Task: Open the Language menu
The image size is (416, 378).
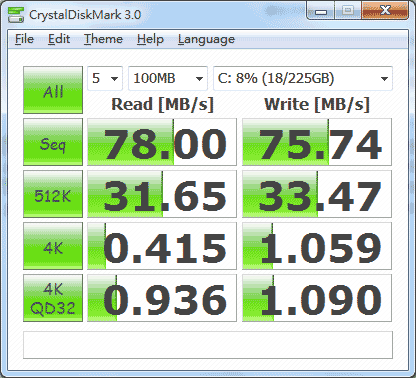Action: click(x=206, y=39)
